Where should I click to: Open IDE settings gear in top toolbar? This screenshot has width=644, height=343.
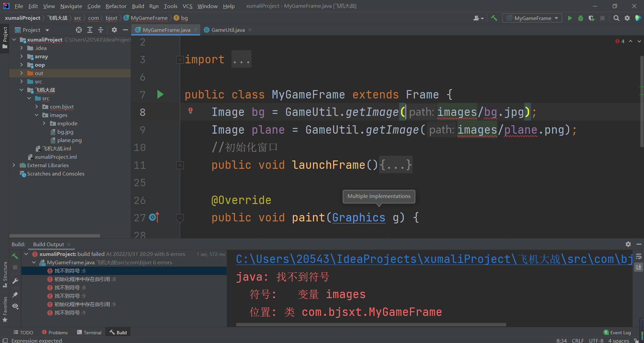[627, 18]
